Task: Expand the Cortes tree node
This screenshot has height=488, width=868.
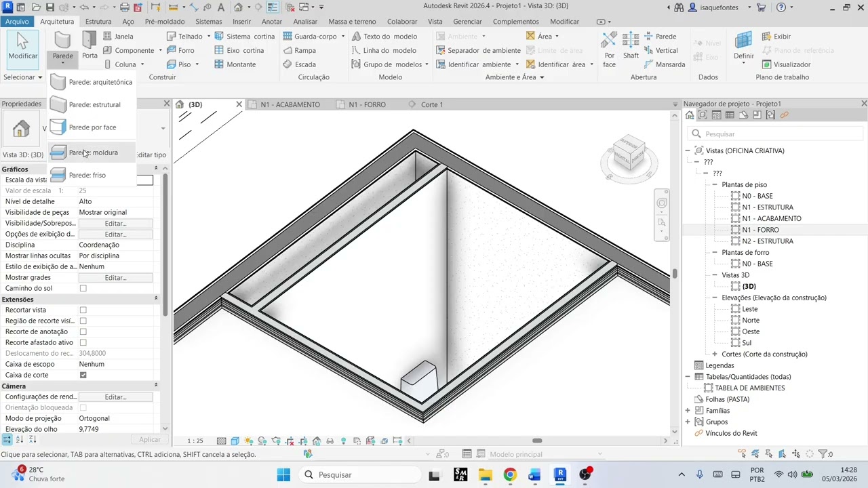Action: click(715, 354)
